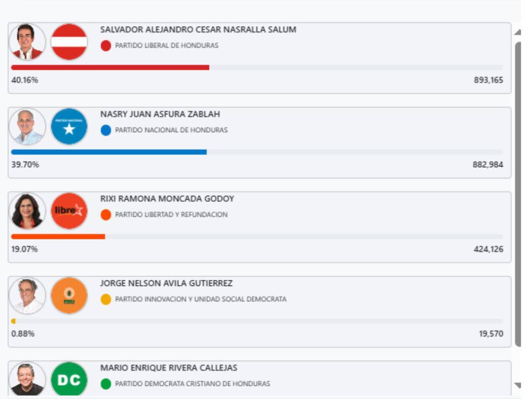The height and width of the screenshot is (399, 532).
Task: Select the candidate name Rixi Ramona Moncada Godoy
Action: (167, 199)
